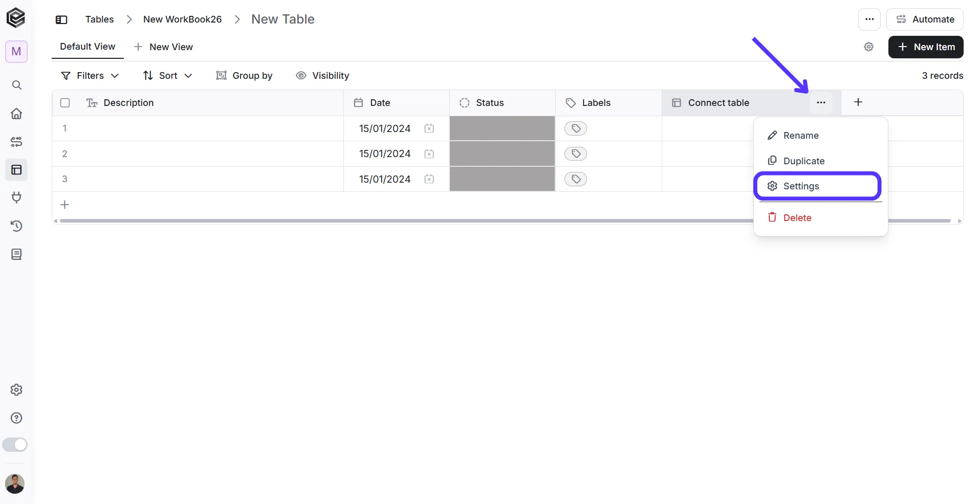Add a New View
Screen dimensions: 980x504
163,47
